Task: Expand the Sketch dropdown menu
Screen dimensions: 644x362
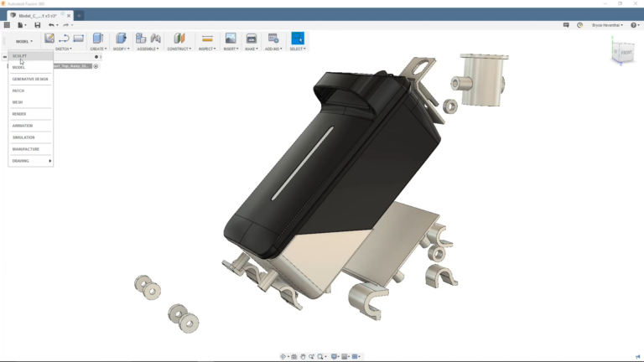Action: coord(64,49)
